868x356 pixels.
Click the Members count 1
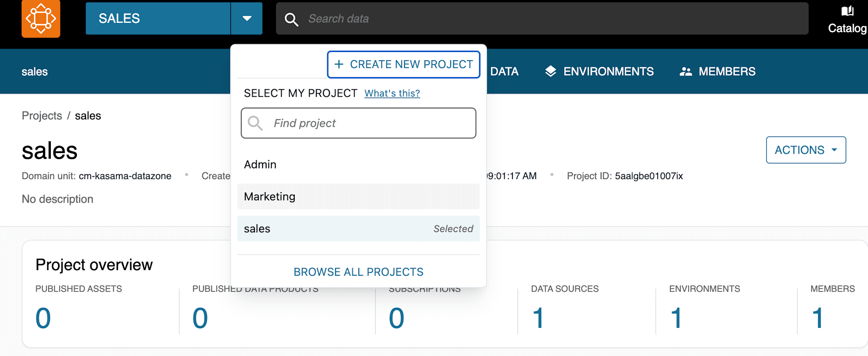(x=818, y=318)
